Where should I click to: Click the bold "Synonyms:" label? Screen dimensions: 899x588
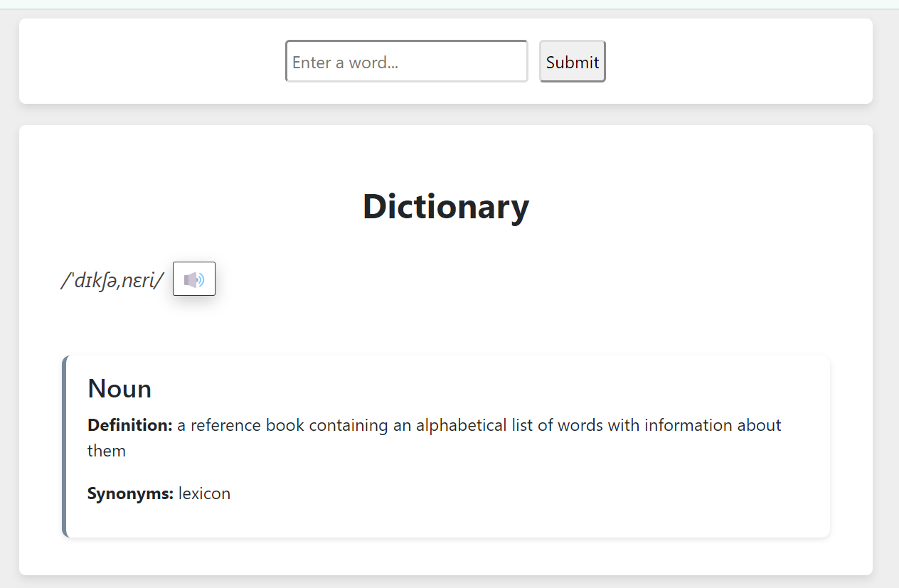[130, 493]
